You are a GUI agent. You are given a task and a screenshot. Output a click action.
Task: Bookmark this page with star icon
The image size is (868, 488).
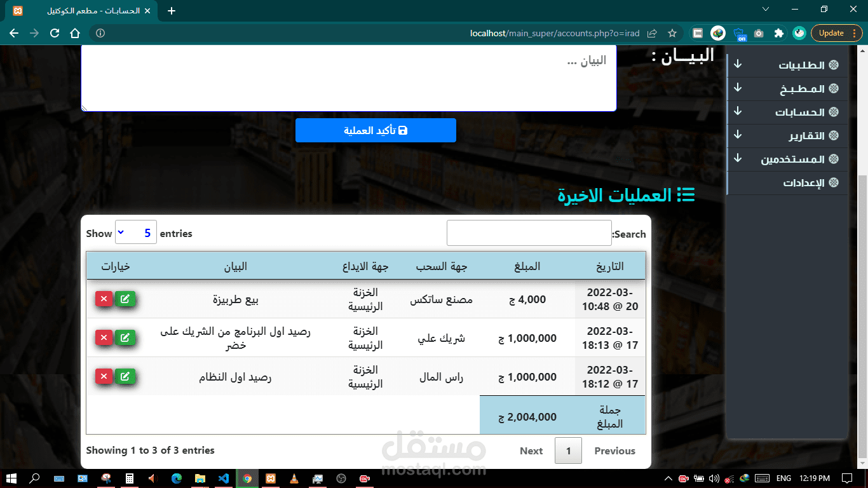click(x=672, y=33)
